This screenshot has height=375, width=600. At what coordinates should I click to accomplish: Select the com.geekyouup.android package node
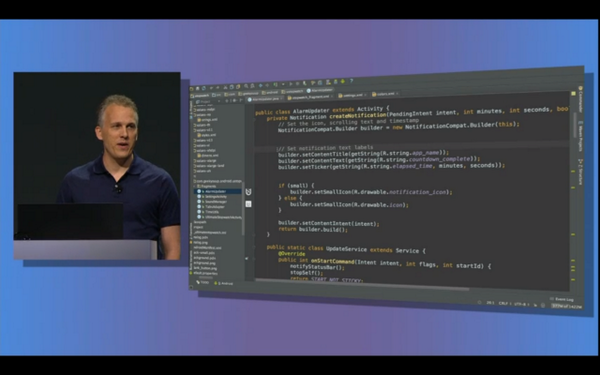tap(218, 181)
